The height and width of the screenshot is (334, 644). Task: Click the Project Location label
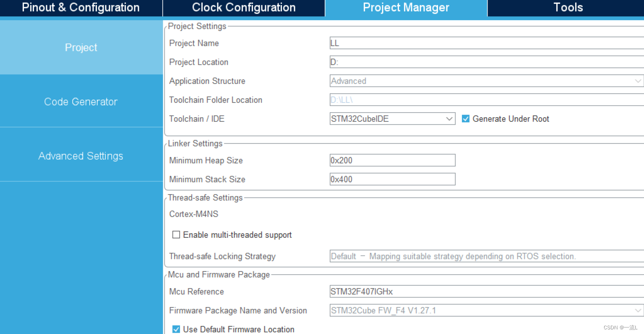pyautogui.click(x=199, y=62)
